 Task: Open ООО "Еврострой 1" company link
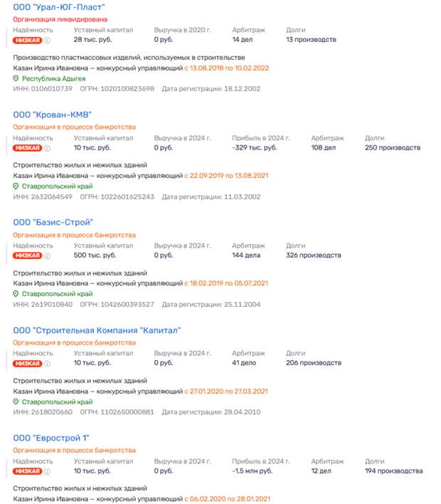pos(51,438)
